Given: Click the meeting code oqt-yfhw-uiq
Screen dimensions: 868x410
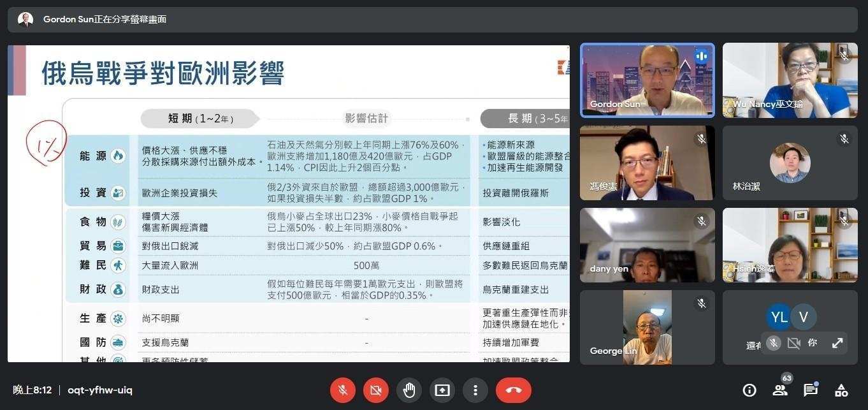Looking at the screenshot, I should point(100,390).
